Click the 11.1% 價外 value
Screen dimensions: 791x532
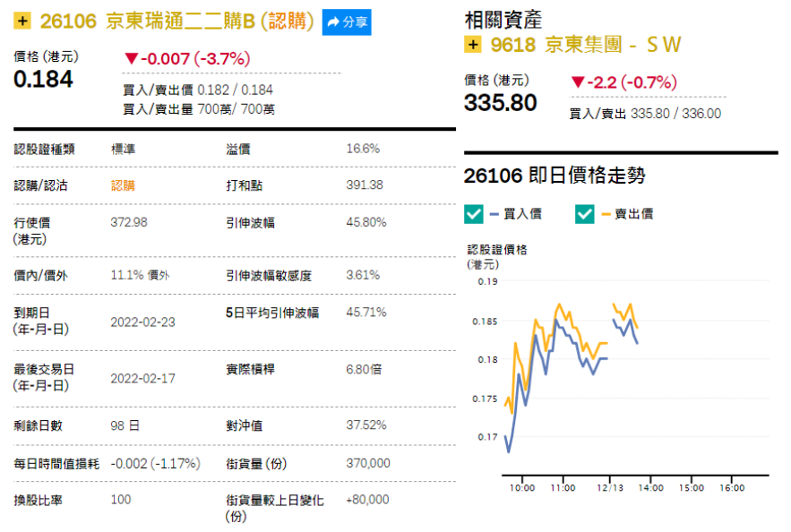point(141,275)
